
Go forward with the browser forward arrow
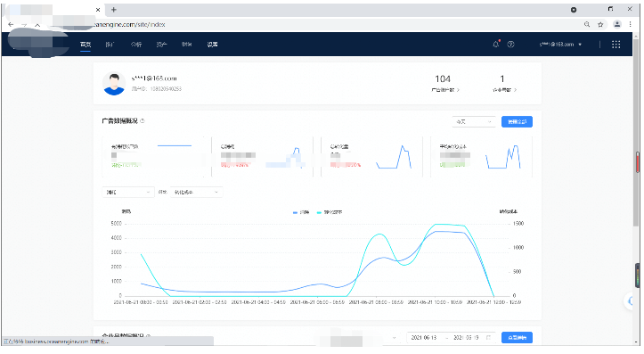tap(24, 25)
